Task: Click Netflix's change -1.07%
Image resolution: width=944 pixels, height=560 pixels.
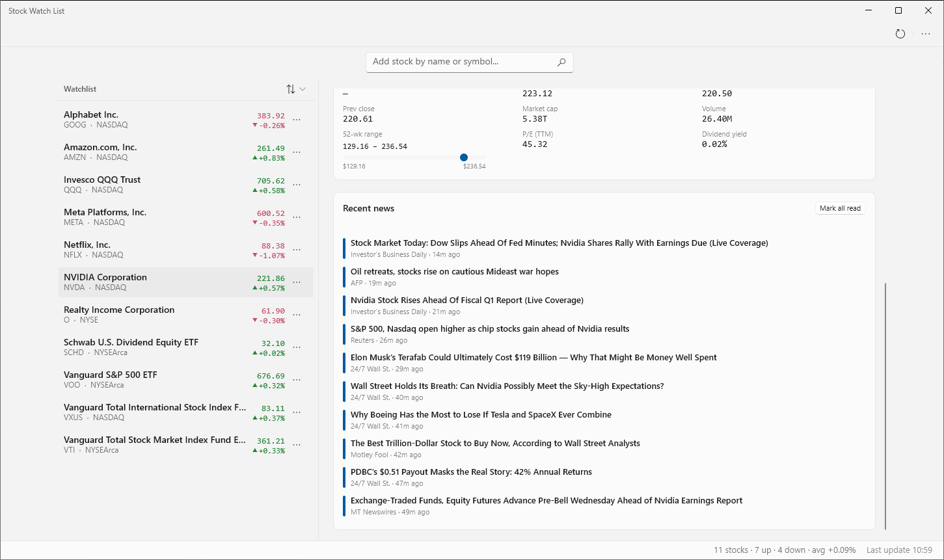Action: [x=269, y=256]
